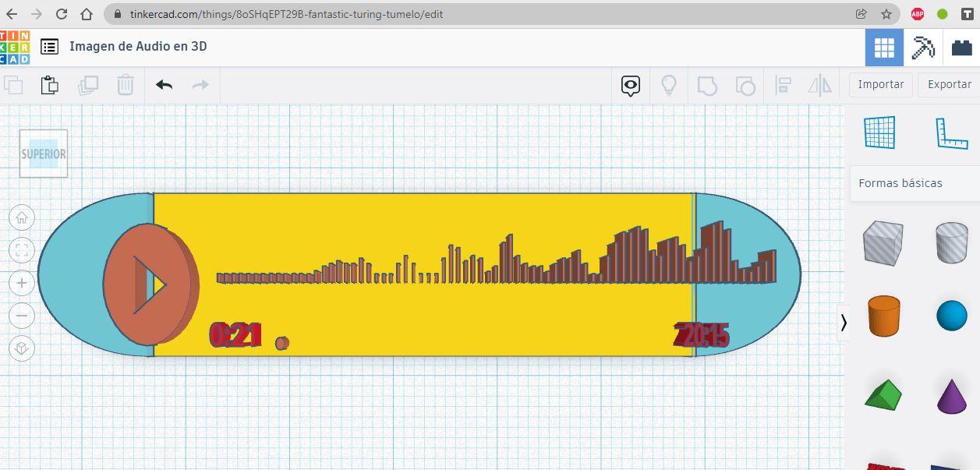Toggle show all with lightbulb icon

(x=669, y=85)
